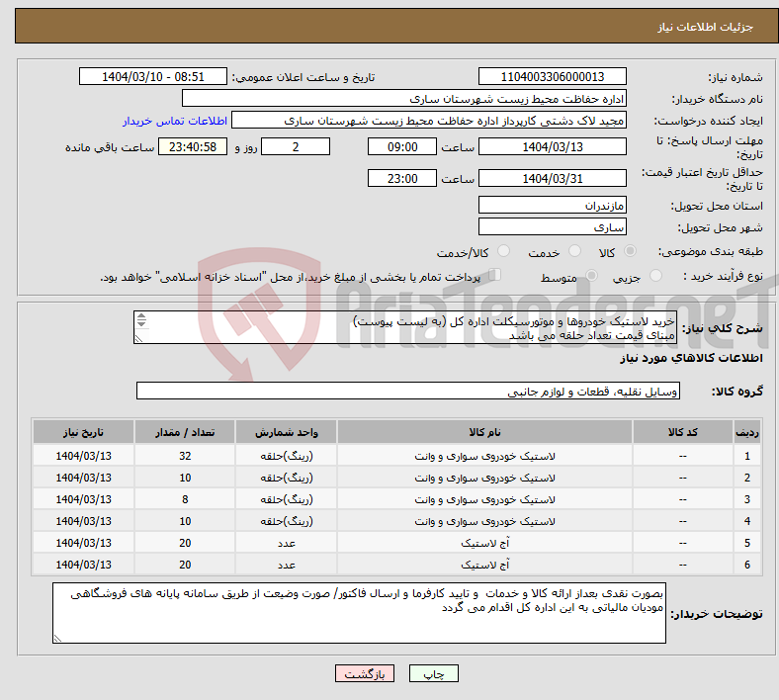The width and height of the screenshot is (779, 700).
Task: Click the remaining days field showing 2
Action: [x=296, y=146]
